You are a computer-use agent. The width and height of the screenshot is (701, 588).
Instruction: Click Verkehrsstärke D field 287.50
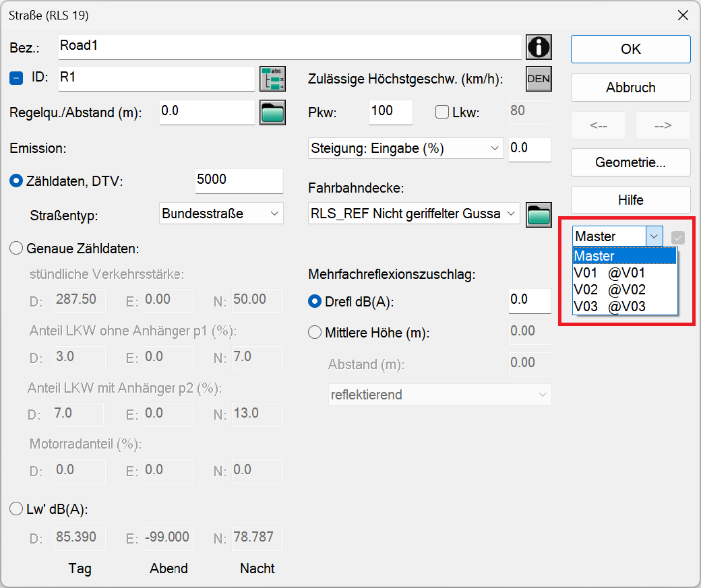tap(80, 300)
